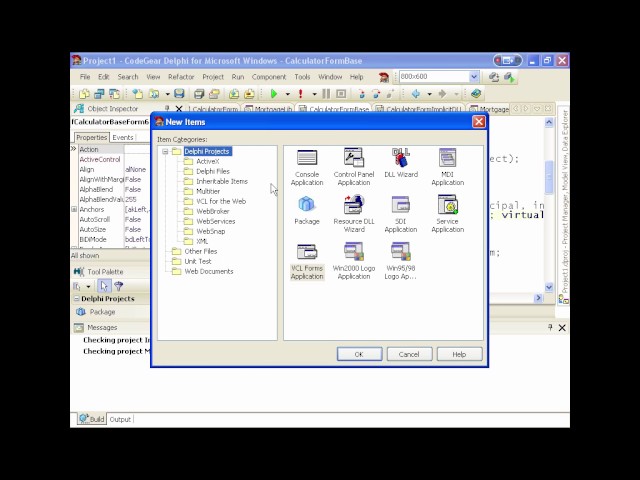Click the Set Debug Desktop icon

(x=509, y=77)
